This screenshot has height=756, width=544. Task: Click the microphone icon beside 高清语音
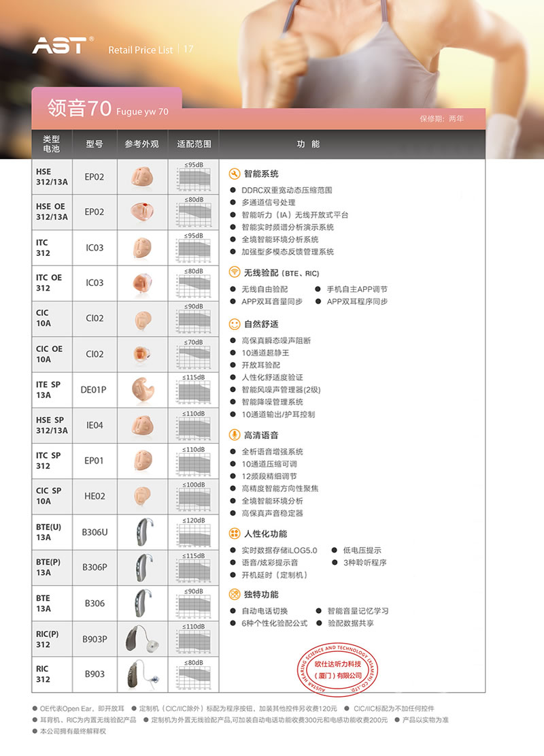pyautogui.click(x=235, y=435)
